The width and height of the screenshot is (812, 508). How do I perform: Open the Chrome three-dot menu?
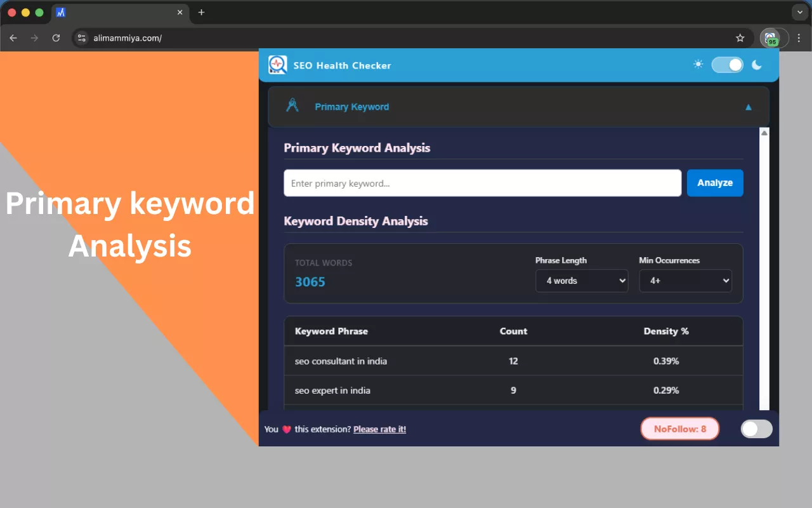[801, 37]
